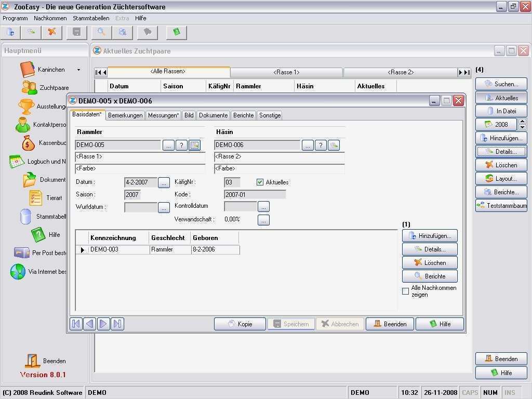Image resolution: width=532 pixels, height=399 pixels.
Task: Click the green help book toolbar icon
Action: [177, 32]
